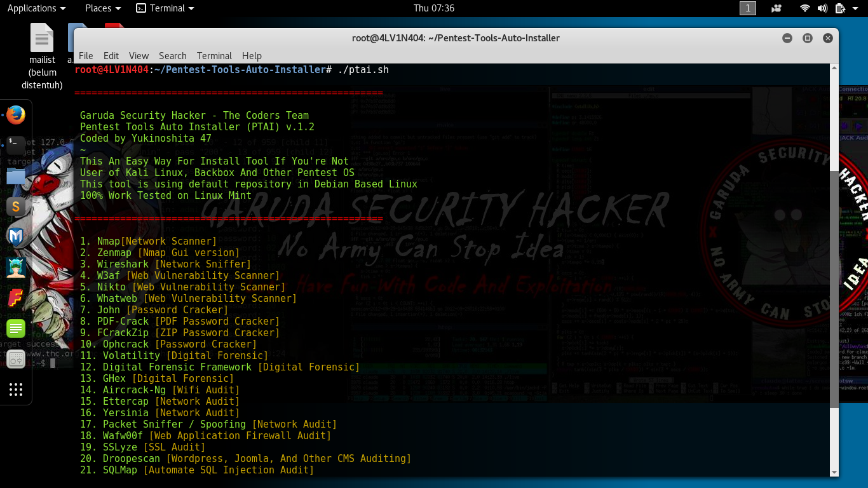The width and height of the screenshot is (868, 488).
Task: Click the '5. Nikto' list entry
Action: (x=182, y=287)
